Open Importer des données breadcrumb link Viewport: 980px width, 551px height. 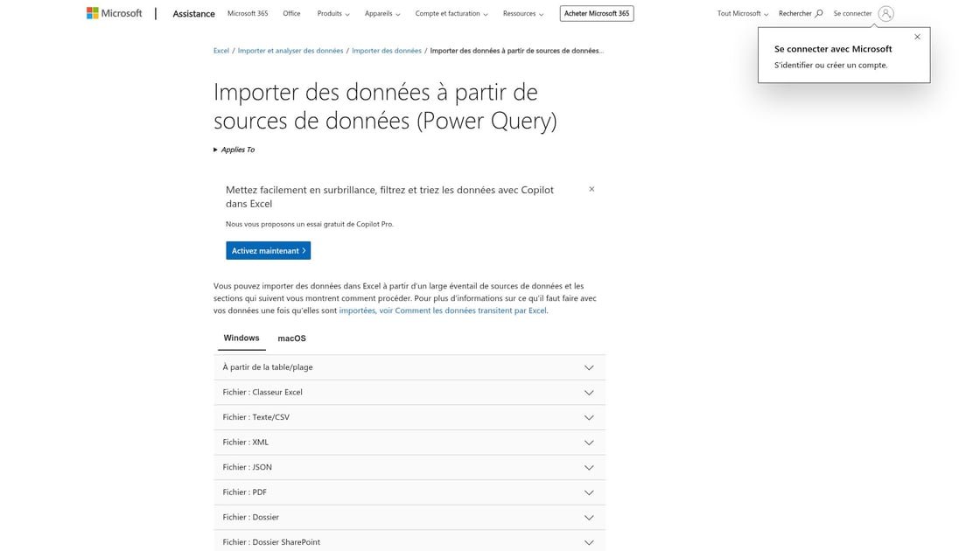tap(386, 51)
